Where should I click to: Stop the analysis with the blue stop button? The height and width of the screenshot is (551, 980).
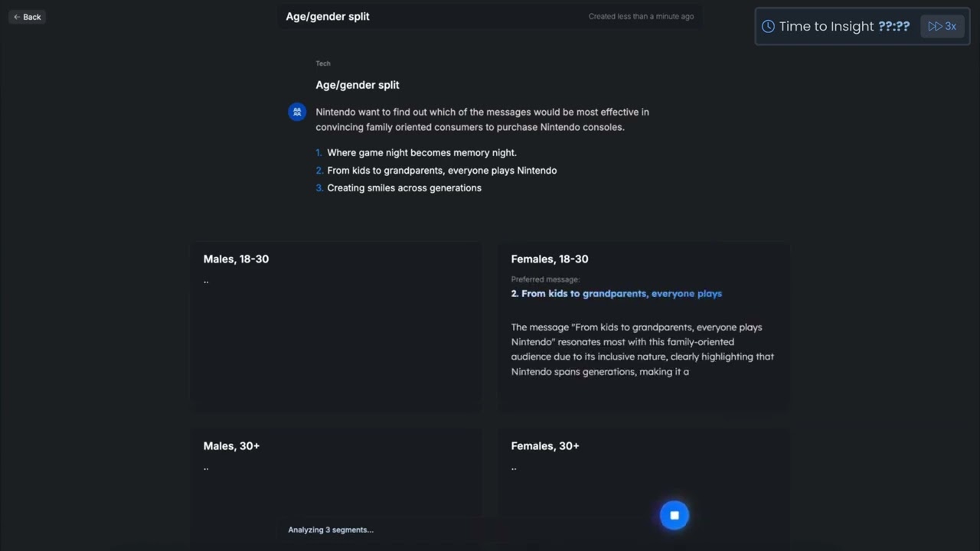(675, 516)
